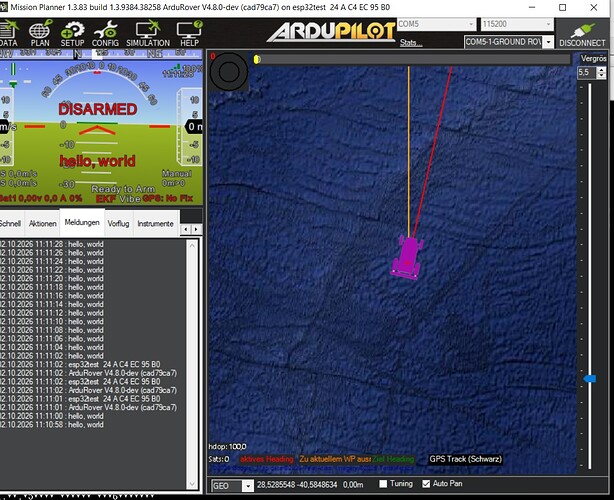Screen dimensions: 614x500
Task: Click message 11:11:01 ArduRover V4.8.0-dev
Action: tap(88, 408)
